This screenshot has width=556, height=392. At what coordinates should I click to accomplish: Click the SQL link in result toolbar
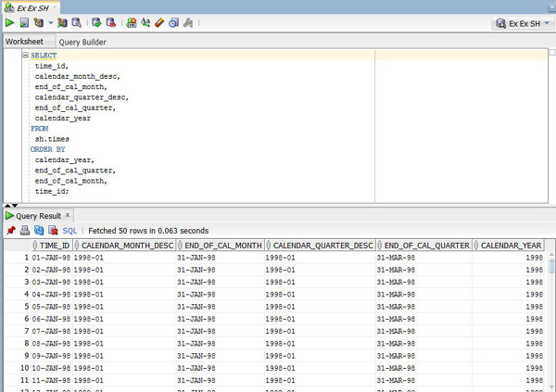coord(69,230)
